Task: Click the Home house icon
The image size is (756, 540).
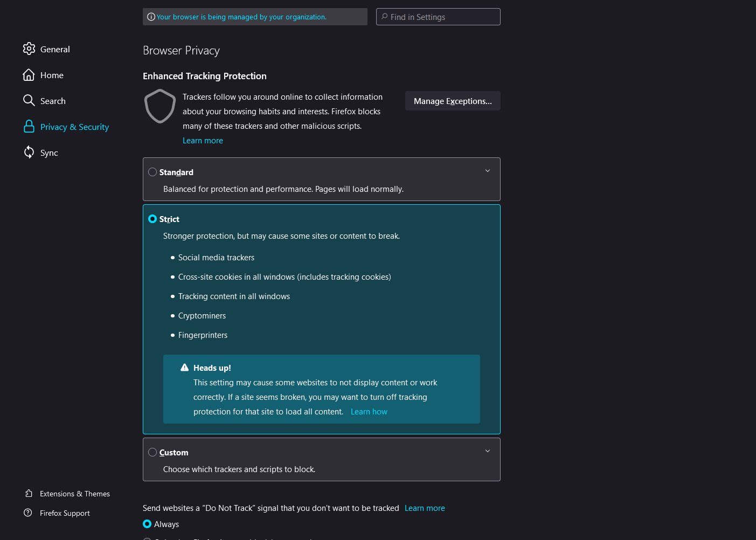Action: [29, 75]
